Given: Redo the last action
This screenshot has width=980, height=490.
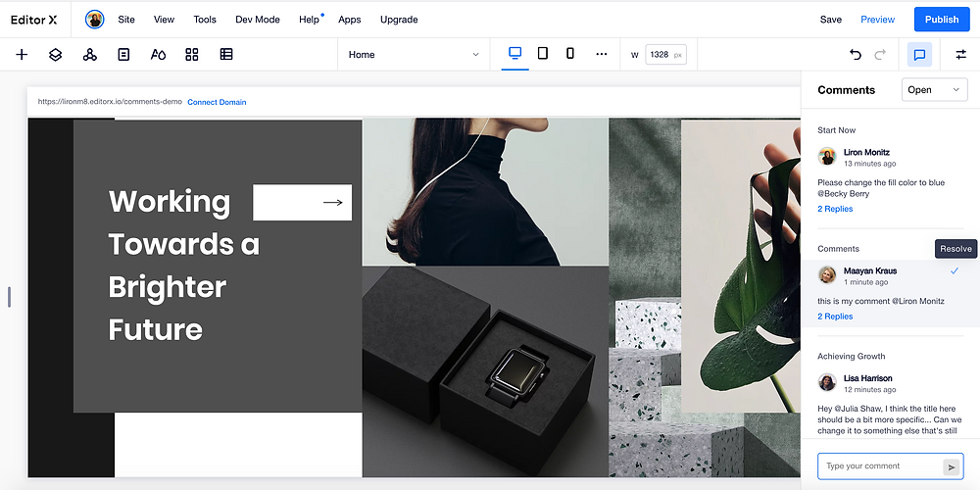Looking at the screenshot, I should click(x=880, y=54).
